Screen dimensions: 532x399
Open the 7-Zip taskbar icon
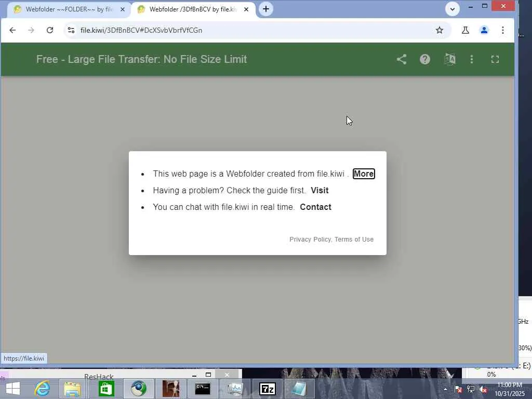tap(267, 389)
